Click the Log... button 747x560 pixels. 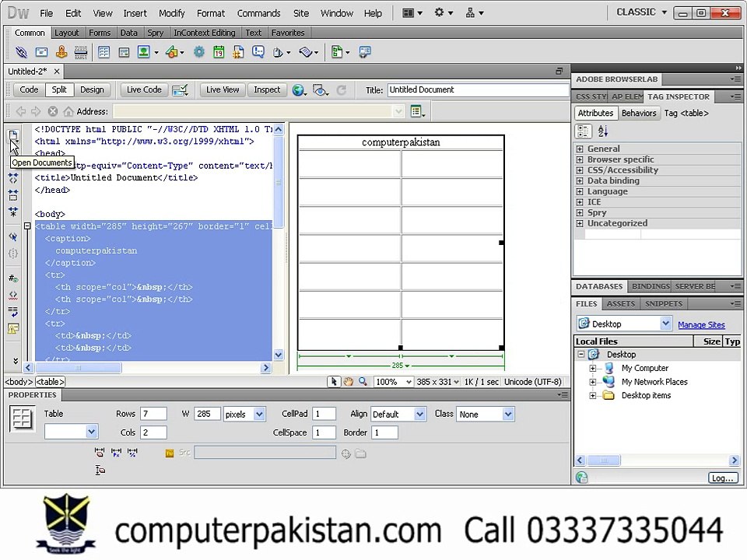pyautogui.click(x=723, y=478)
